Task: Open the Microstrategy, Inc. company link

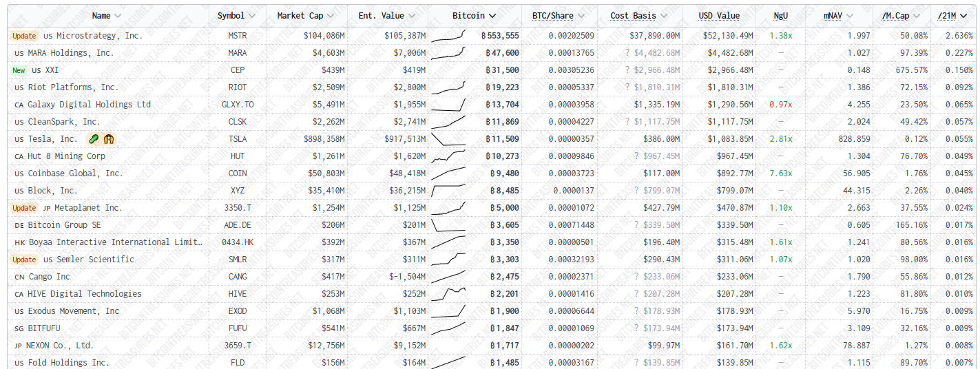Action: coord(99,36)
